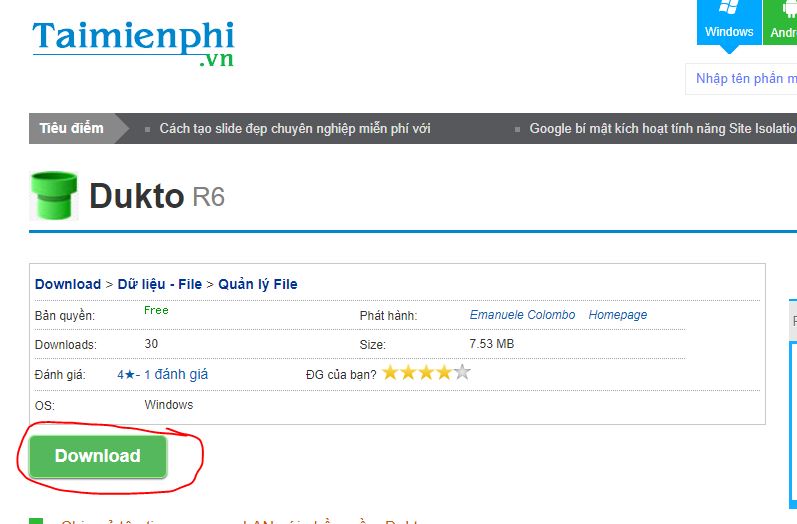Click the Taimienphi.vn site logo
Viewport: 797px width, 524px height.
133,43
